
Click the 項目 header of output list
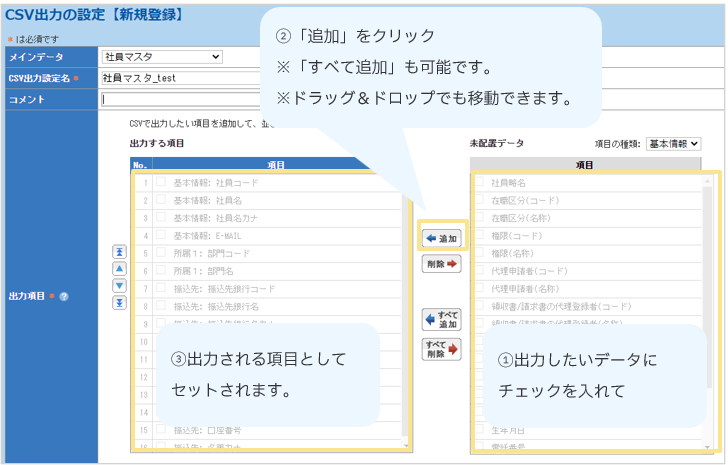pyautogui.click(x=276, y=165)
